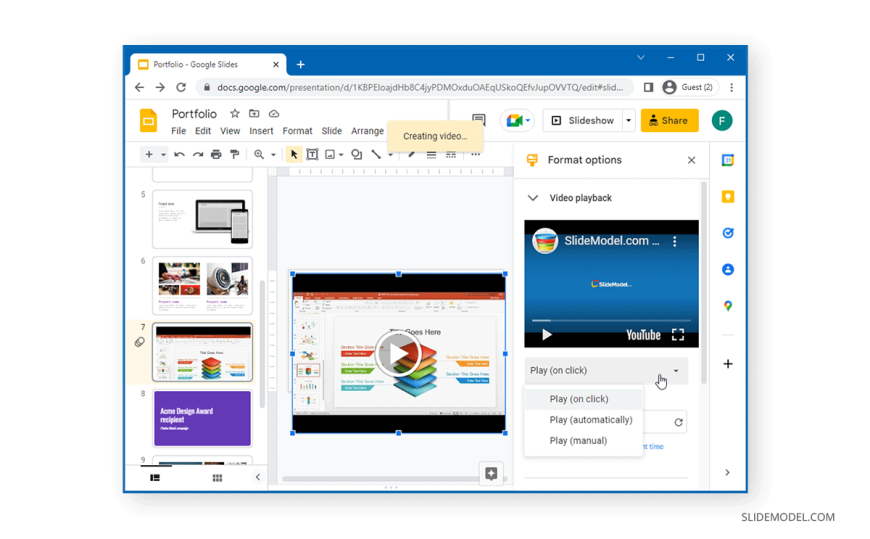Switch to grid view
870x539 pixels.
point(217,477)
